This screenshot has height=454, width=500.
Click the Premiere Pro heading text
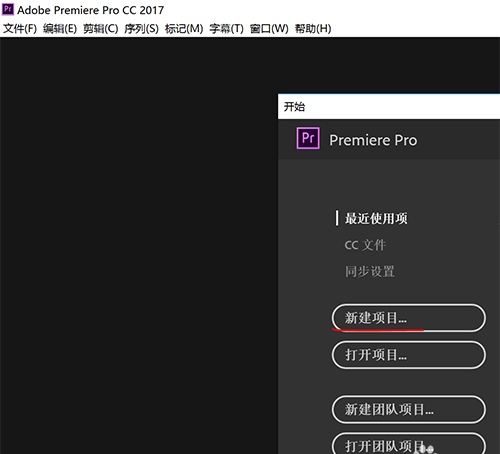[x=373, y=140]
